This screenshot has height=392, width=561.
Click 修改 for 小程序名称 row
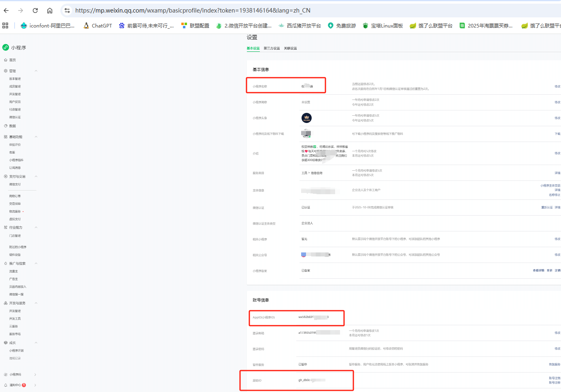[557, 86]
